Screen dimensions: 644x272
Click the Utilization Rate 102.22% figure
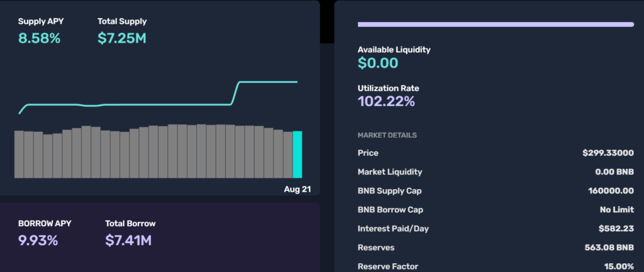coord(386,101)
